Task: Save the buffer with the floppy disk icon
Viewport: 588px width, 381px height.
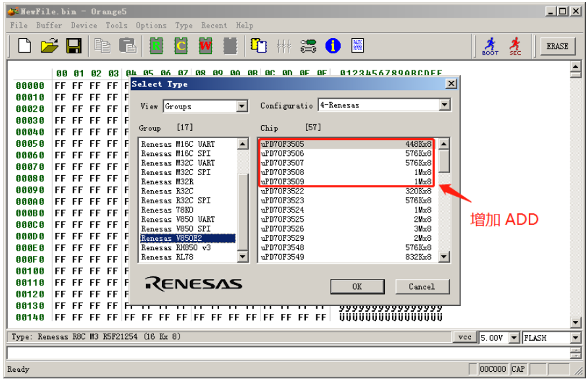Action: pyautogui.click(x=74, y=46)
